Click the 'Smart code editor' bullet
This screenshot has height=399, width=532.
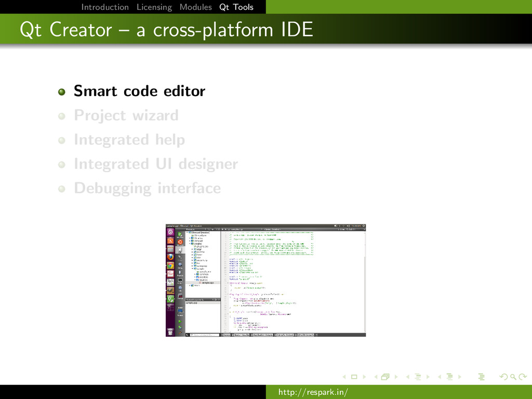pyautogui.click(x=139, y=91)
